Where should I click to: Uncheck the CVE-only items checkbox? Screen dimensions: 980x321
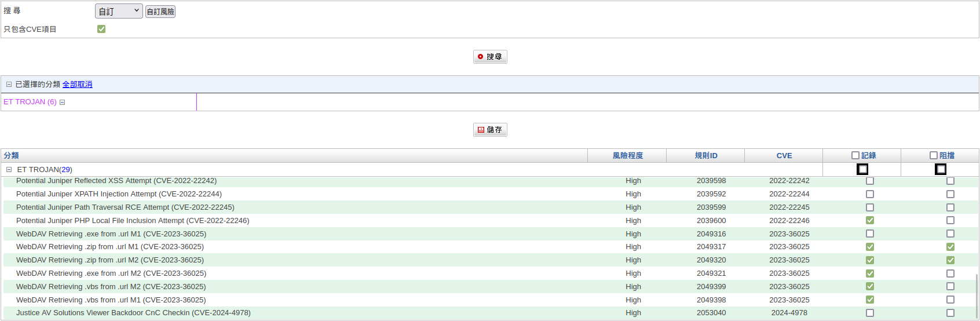click(101, 29)
